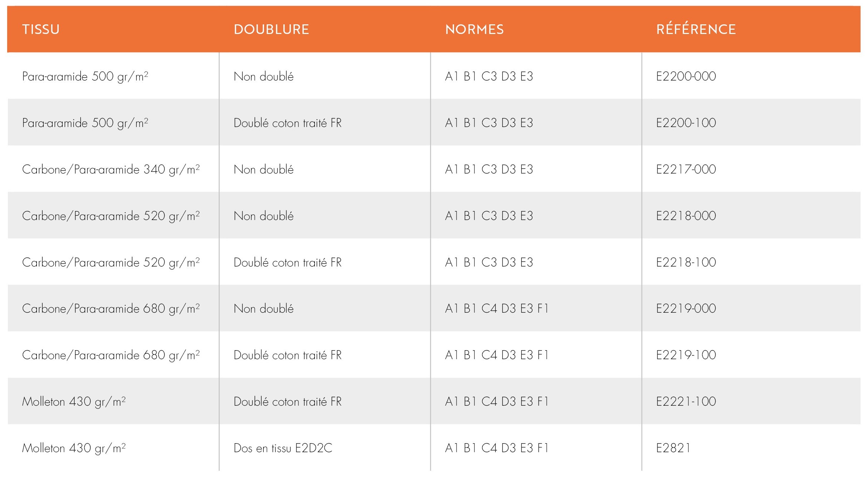
Task: Click Dos en tissu E2D2C lining cell
Action: point(283,448)
